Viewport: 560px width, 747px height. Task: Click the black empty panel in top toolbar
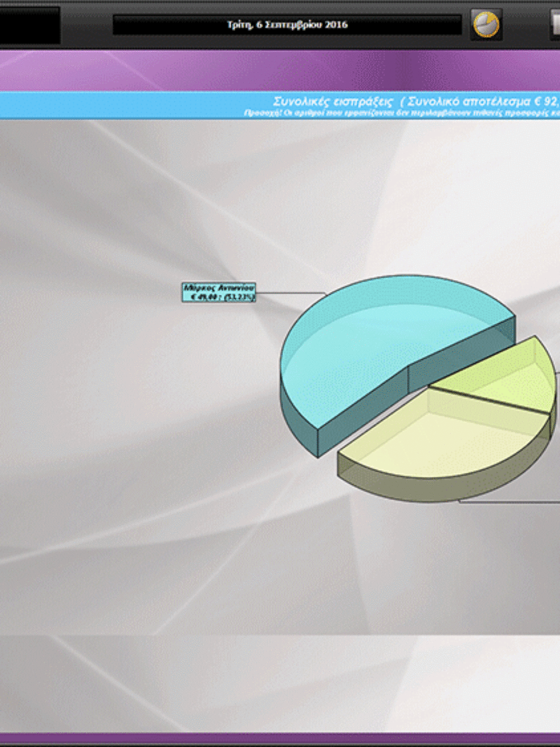pyautogui.click(x=30, y=25)
